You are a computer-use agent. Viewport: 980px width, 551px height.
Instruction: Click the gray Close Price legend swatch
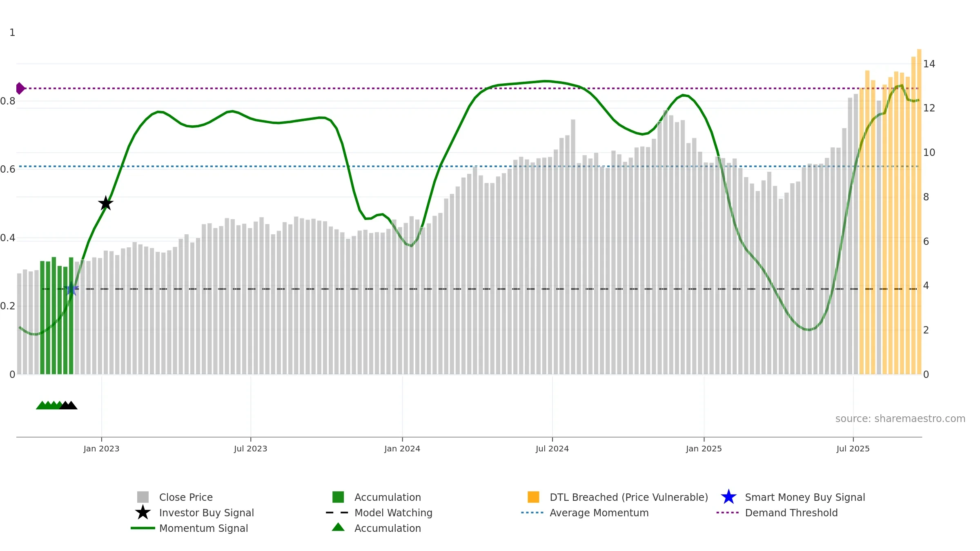[x=143, y=497]
